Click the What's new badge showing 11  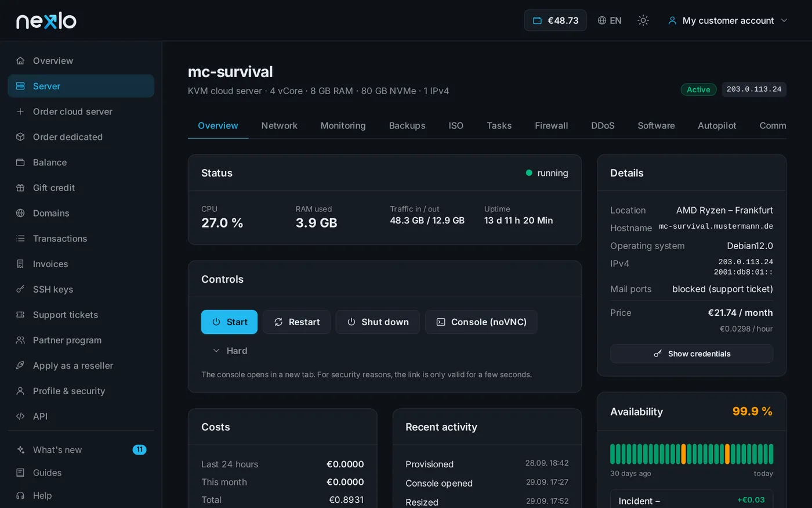(x=139, y=450)
